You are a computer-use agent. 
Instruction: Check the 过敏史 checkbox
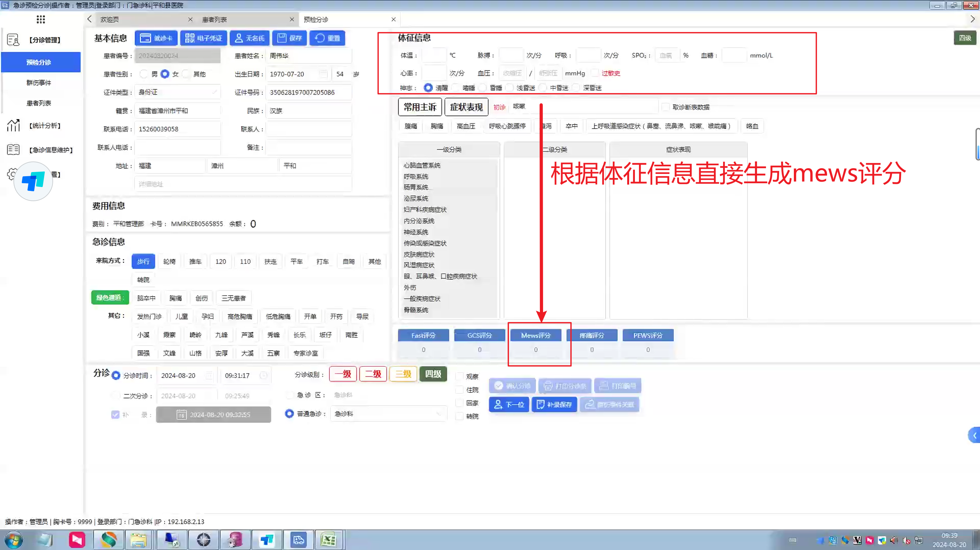[x=595, y=73]
